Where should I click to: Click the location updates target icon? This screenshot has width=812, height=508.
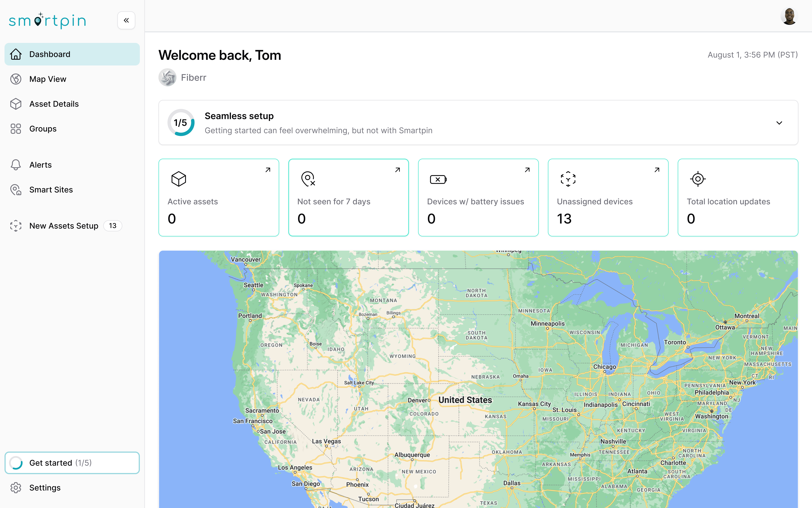click(698, 179)
